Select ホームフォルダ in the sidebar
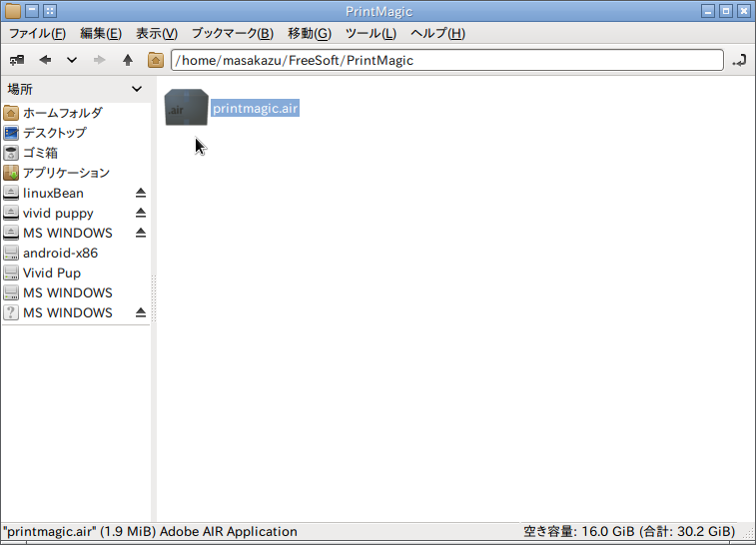This screenshot has height=545, width=756. (x=76, y=113)
